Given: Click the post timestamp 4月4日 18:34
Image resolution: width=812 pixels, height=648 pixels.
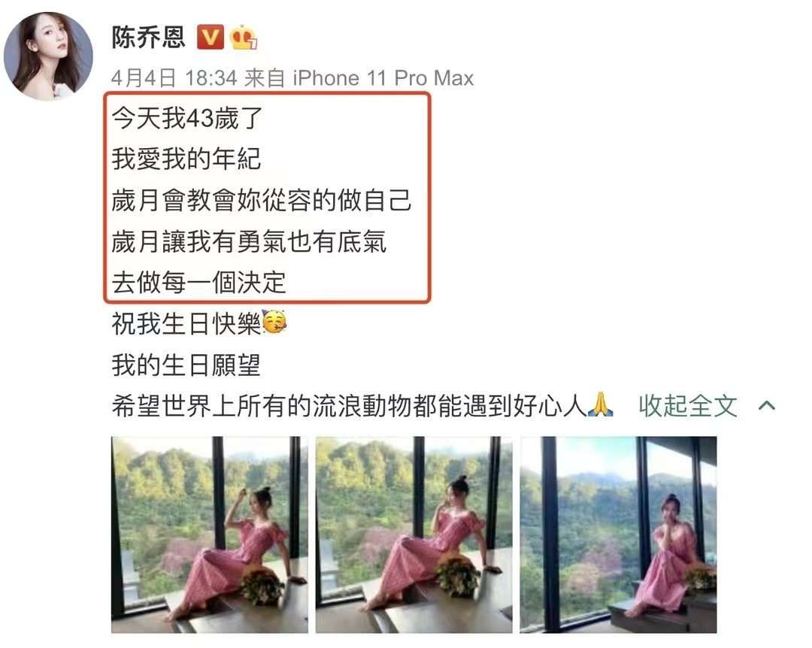Looking at the screenshot, I should [x=174, y=78].
